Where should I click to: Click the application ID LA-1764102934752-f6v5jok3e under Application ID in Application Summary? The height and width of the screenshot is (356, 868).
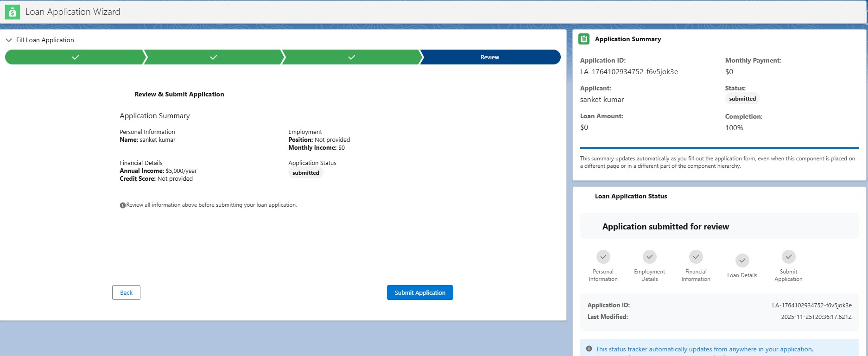pos(629,72)
